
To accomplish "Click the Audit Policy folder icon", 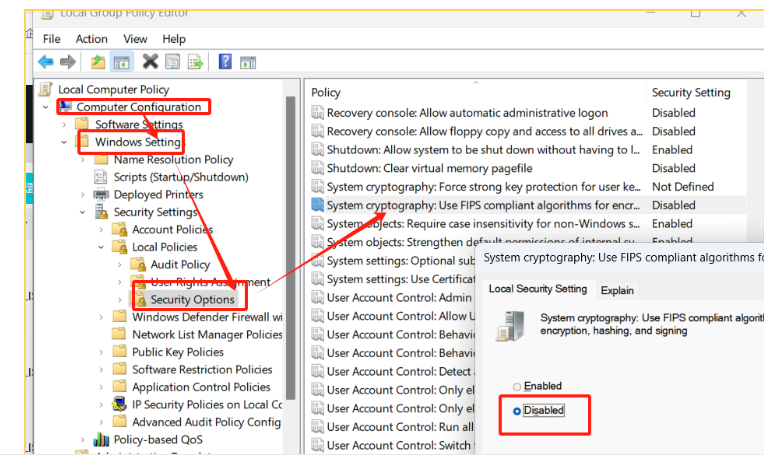I will tap(138, 264).
